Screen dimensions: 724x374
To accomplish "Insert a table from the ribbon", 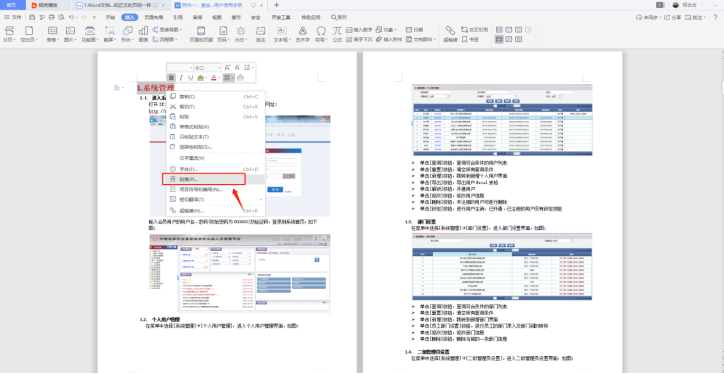I will pyautogui.click(x=53, y=34).
